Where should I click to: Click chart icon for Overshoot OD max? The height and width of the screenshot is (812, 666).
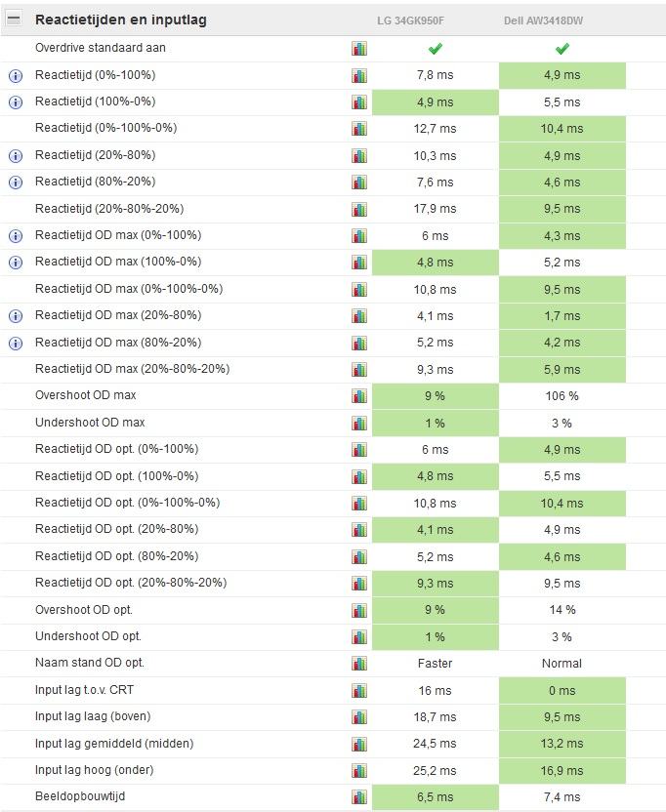tap(359, 396)
